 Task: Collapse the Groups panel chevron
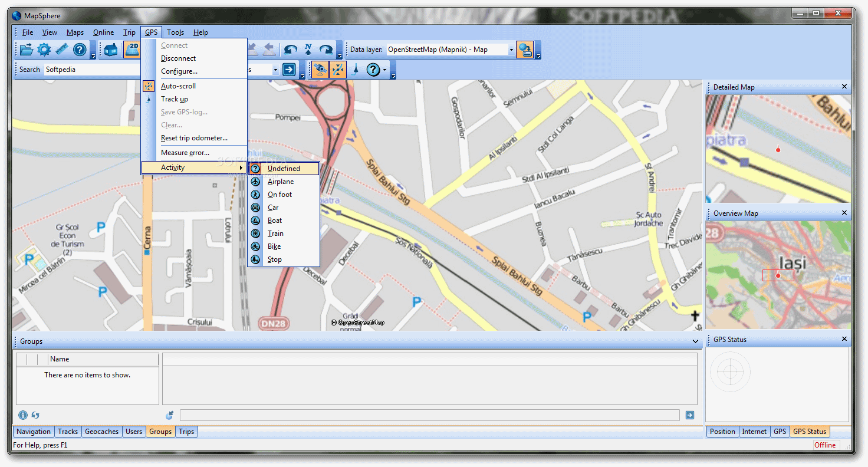(x=696, y=341)
